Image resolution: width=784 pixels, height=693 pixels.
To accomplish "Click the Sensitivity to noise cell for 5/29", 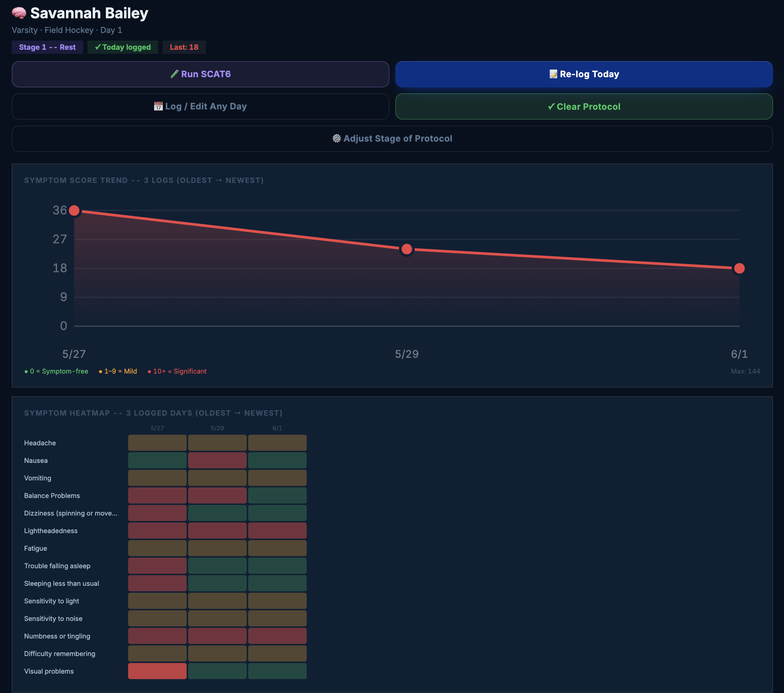I will [217, 619].
